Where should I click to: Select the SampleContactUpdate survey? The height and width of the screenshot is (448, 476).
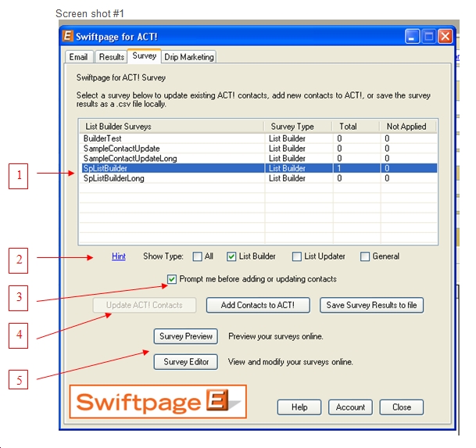pyautogui.click(x=258, y=149)
